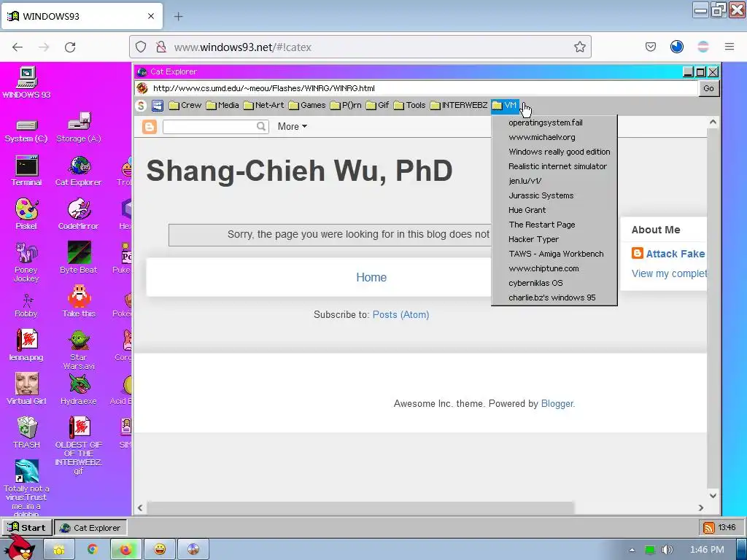Choose Windows really good edition
The image size is (747, 560).
tap(554, 152)
